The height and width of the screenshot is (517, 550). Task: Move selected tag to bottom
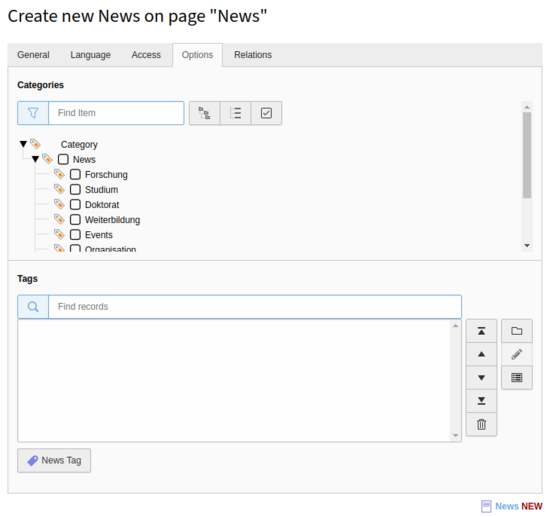tap(482, 401)
